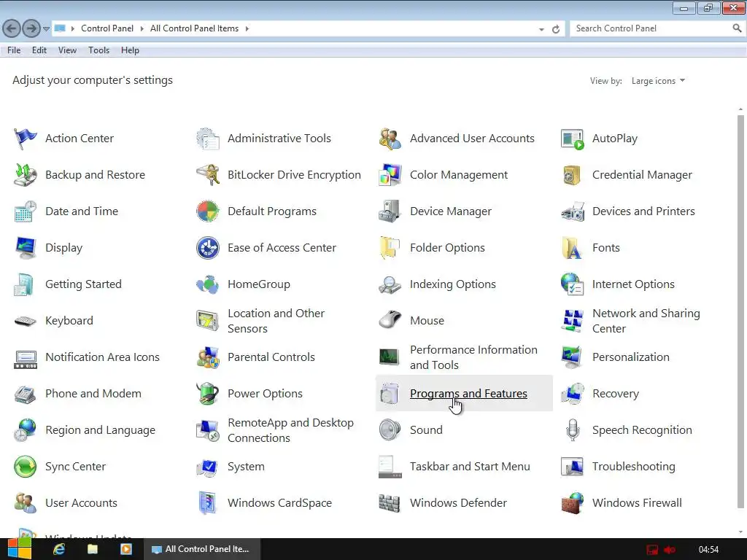
Task: Open the Action Center flag icon
Action: point(25,139)
